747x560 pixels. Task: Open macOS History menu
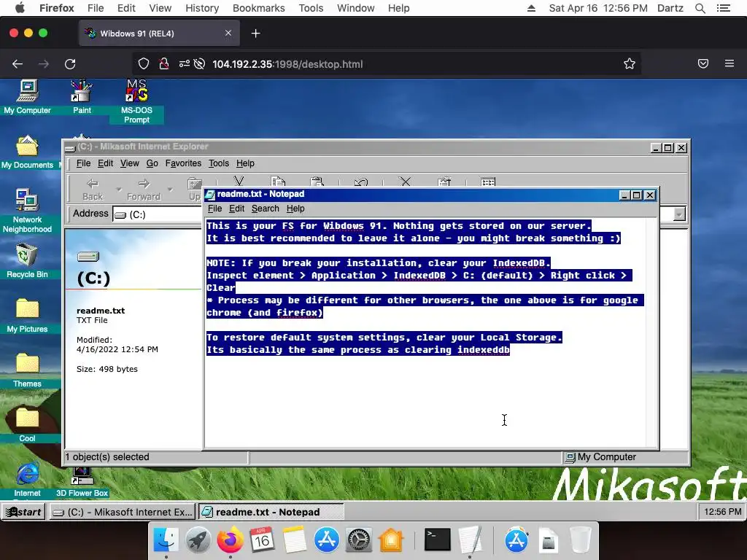[202, 8]
